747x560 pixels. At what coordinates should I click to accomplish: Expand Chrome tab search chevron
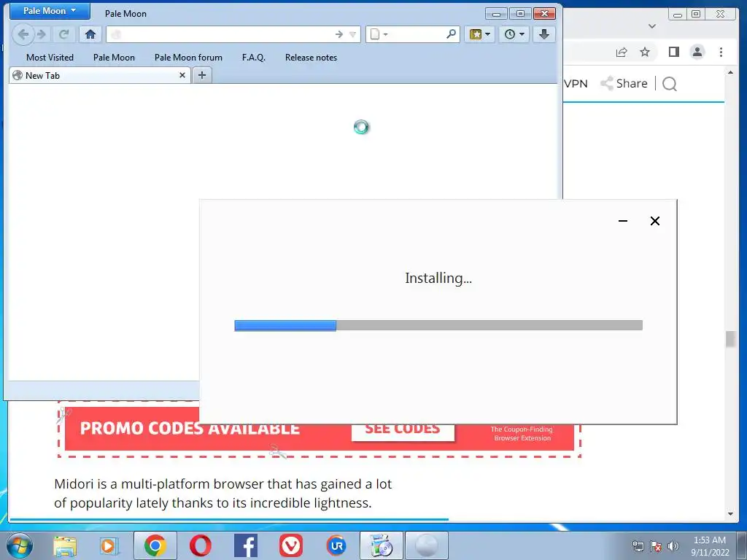(x=652, y=26)
